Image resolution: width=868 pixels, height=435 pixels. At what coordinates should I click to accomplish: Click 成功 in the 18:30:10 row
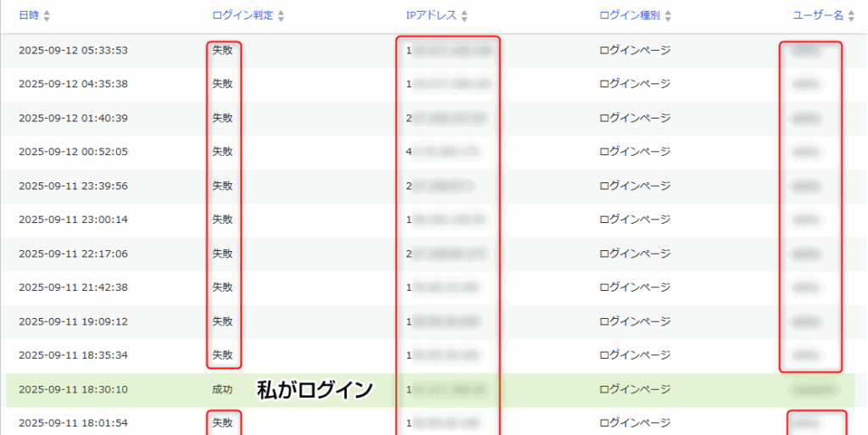[x=223, y=389]
